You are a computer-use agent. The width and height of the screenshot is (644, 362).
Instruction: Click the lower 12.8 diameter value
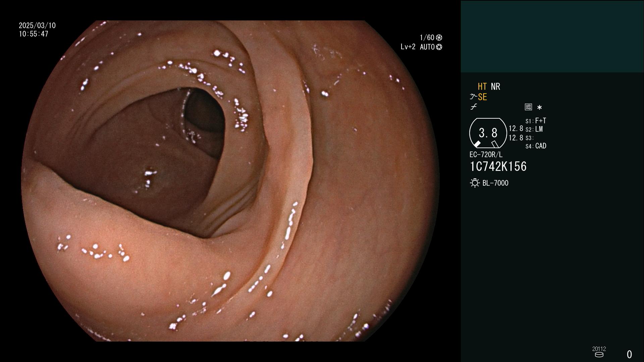[x=516, y=138]
